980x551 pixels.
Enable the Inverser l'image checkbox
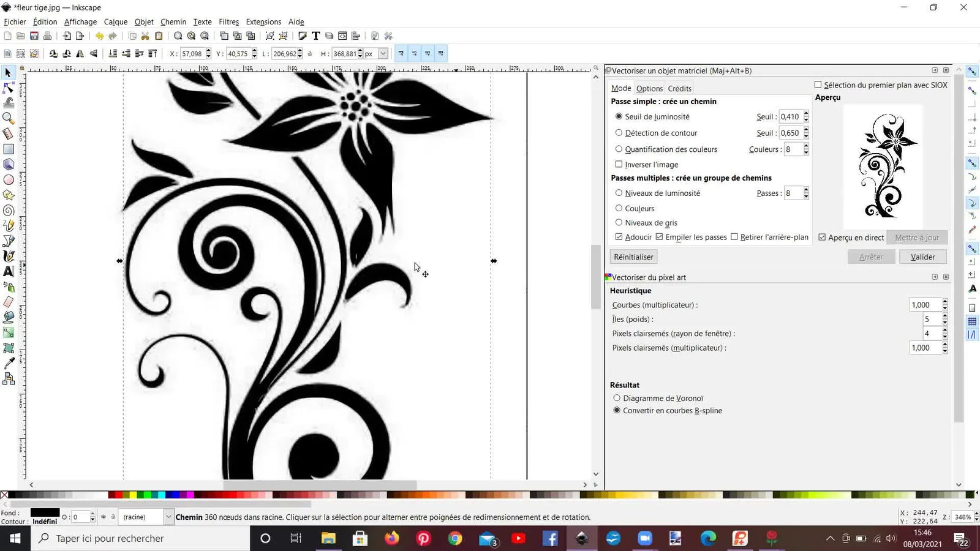pyautogui.click(x=619, y=164)
